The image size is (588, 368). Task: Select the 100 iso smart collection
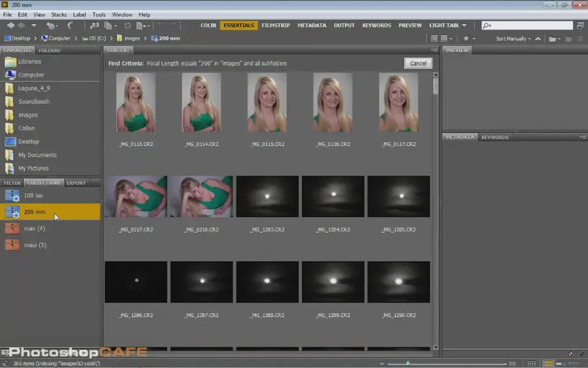[50, 195]
